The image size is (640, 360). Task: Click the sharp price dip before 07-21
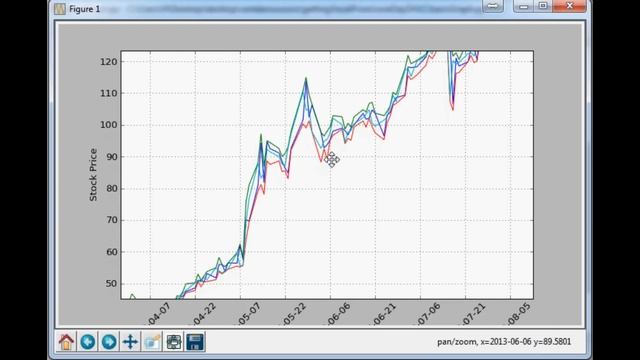pyautogui.click(x=453, y=109)
